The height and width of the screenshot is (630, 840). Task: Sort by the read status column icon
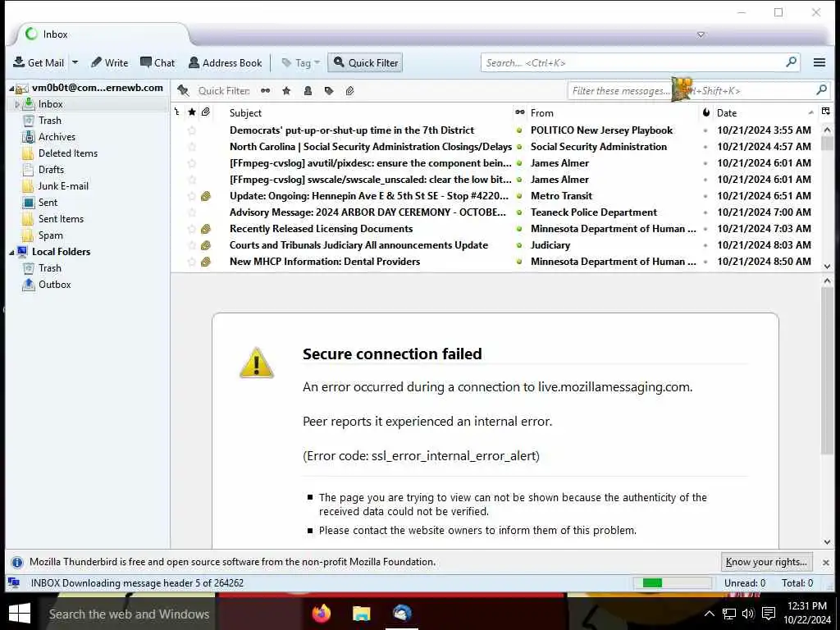tap(519, 112)
